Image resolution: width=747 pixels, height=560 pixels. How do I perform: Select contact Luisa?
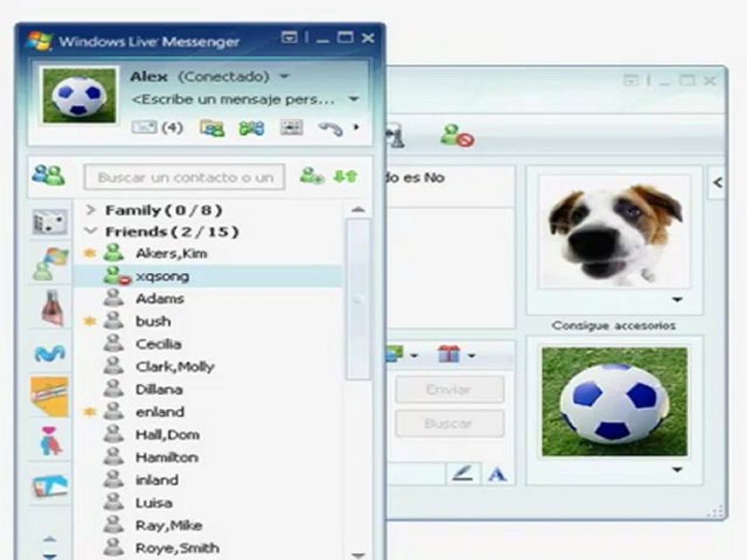154,503
